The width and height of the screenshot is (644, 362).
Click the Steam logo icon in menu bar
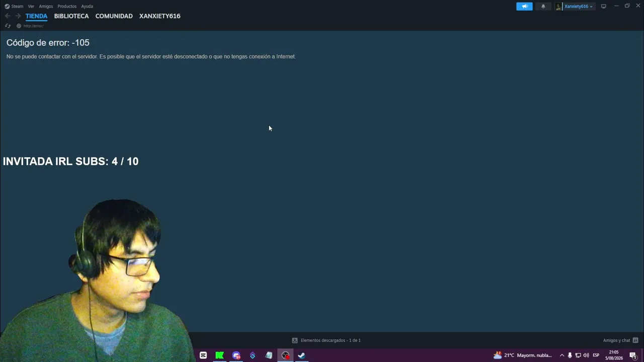point(7,7)
